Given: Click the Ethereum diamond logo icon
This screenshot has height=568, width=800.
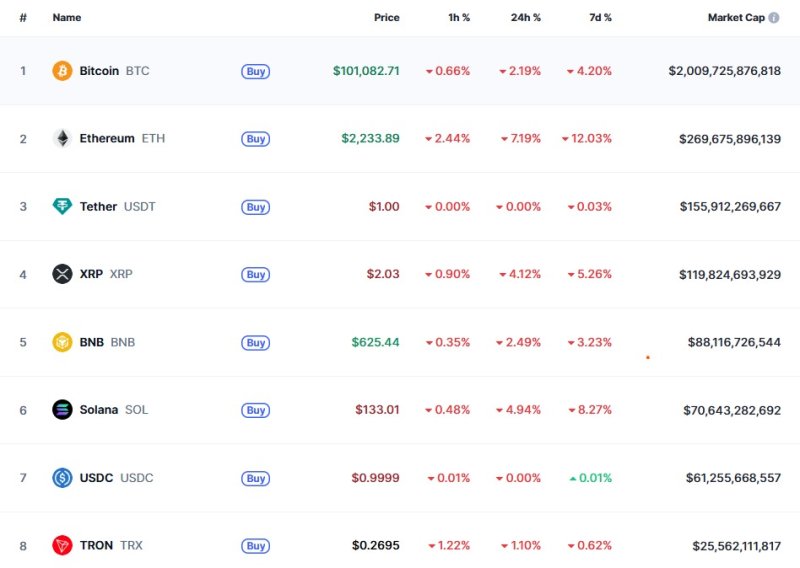Looking at the screenshot, I should (x=62, y=139).
